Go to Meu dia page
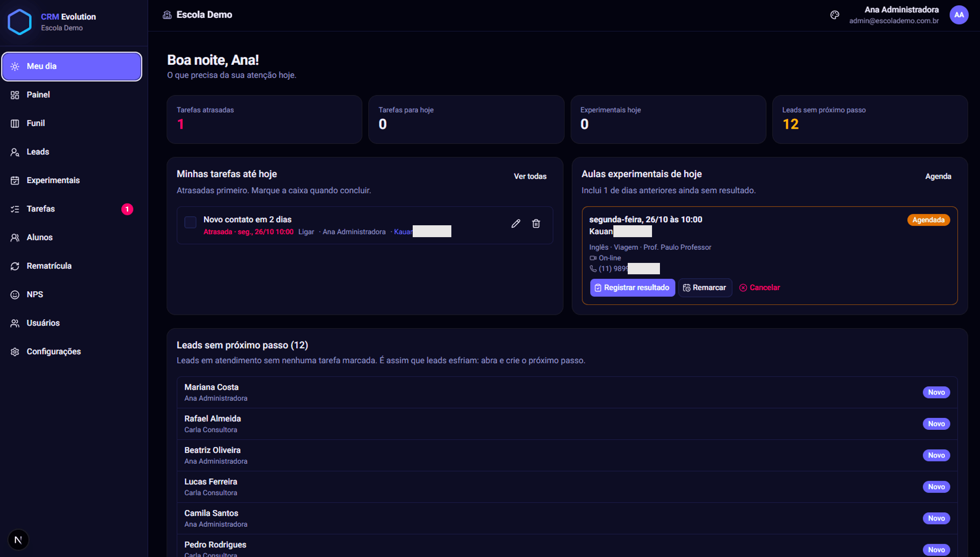Image resolution: width=980 pixels, height=557 pixels. coord(72,66)
